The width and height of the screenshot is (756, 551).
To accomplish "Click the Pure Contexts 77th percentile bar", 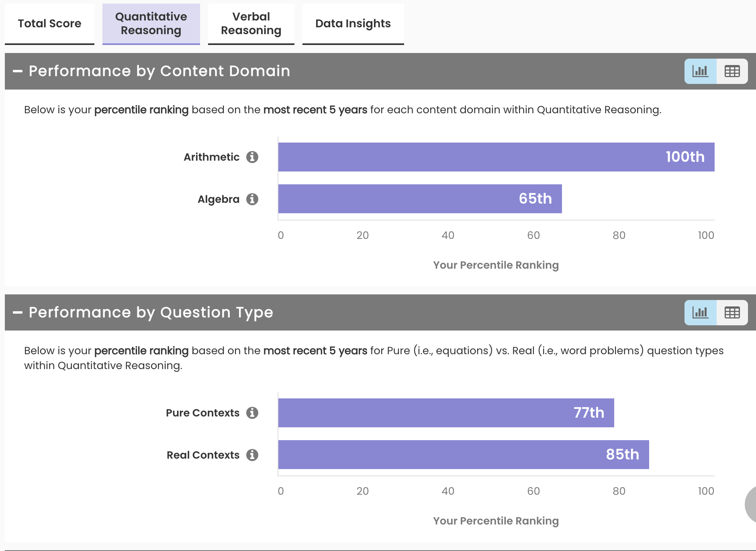I will tap(446, 413).
